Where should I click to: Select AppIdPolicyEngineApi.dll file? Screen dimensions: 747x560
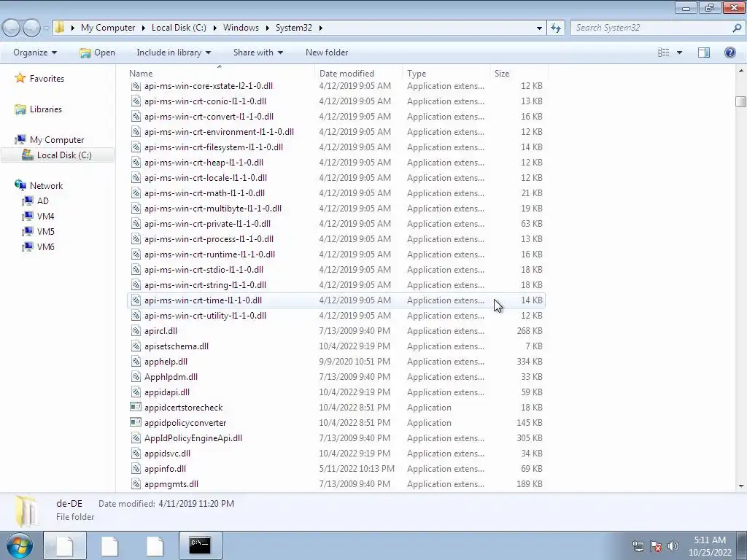pyautogui.click(x=336, y=438)
